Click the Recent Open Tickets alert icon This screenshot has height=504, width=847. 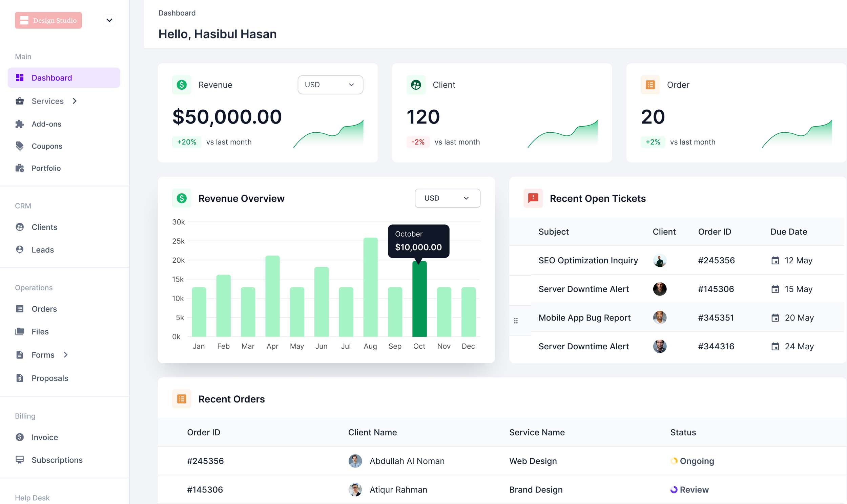click(533, 198)
